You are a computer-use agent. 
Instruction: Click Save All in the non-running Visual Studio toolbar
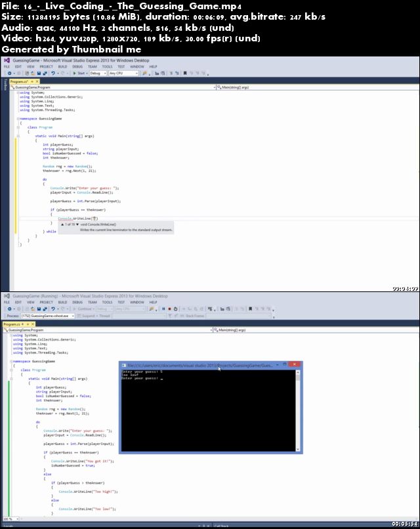tap(45, 74)
